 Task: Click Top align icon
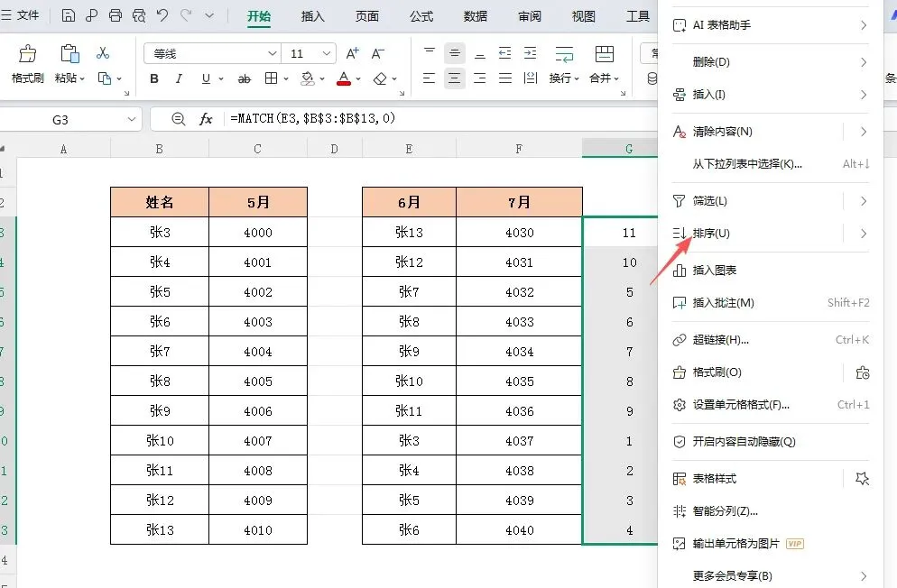429,52
